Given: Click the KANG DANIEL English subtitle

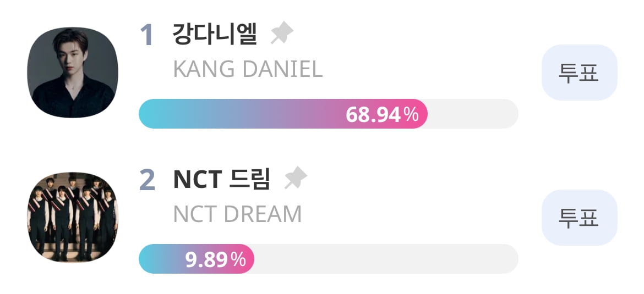Looking at the screenshot, I should pos(248,69).
